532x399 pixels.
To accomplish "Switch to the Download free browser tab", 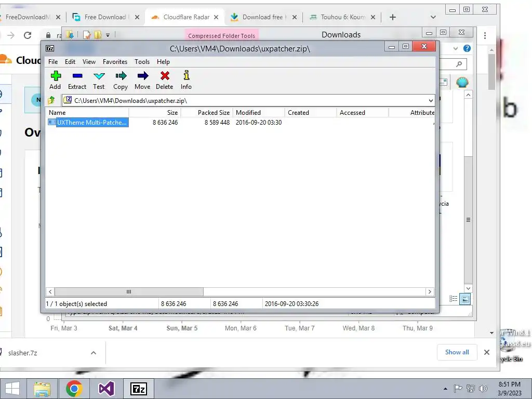I will (264, 17).
